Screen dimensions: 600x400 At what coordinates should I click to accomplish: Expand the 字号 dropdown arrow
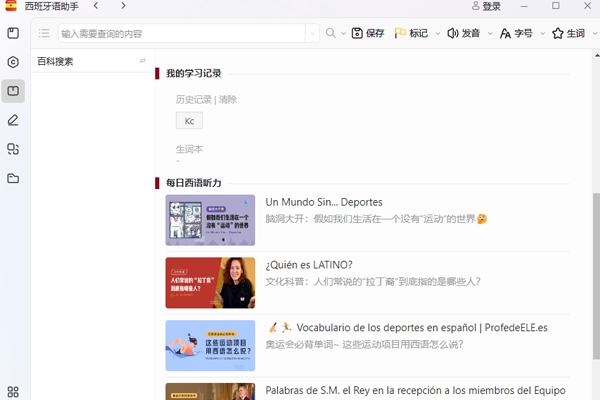[543, 34]
